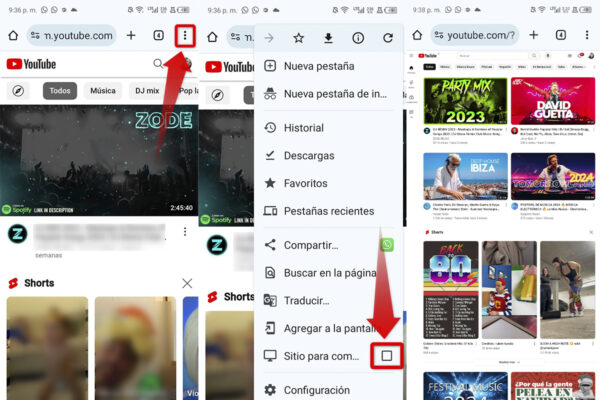Tap the YouTube logo in first screenshot
600x400 pixels.
(31, 64)
